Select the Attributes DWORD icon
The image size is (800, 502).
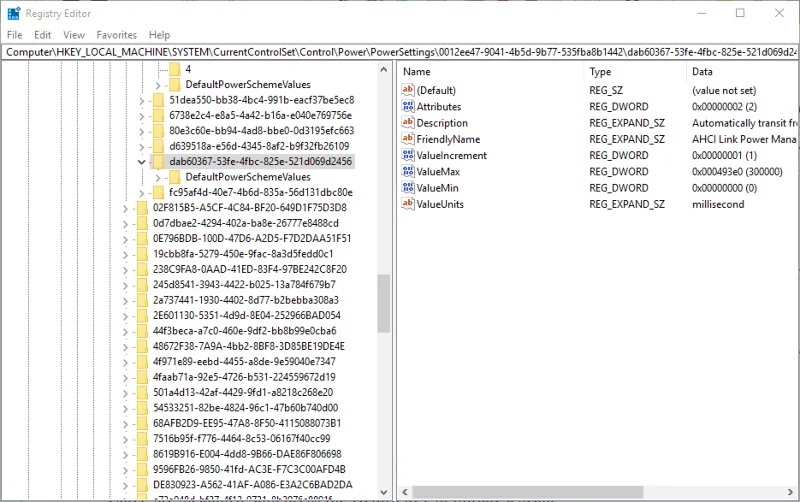click(x=408, y=107)
